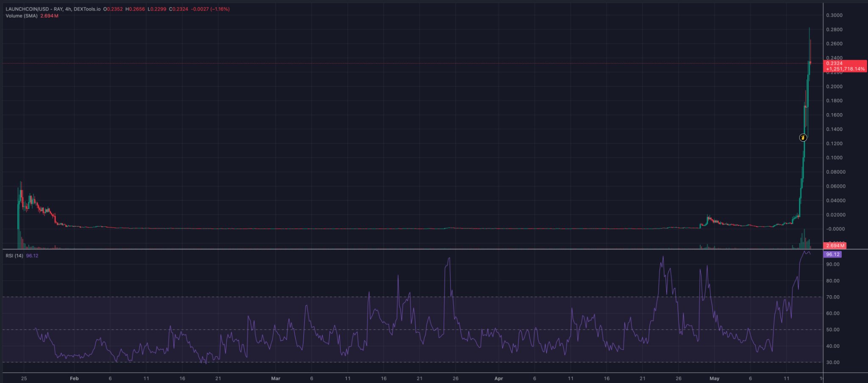Click the 0.1600 price axis label

pyautogui.click(x=834, y=115)
